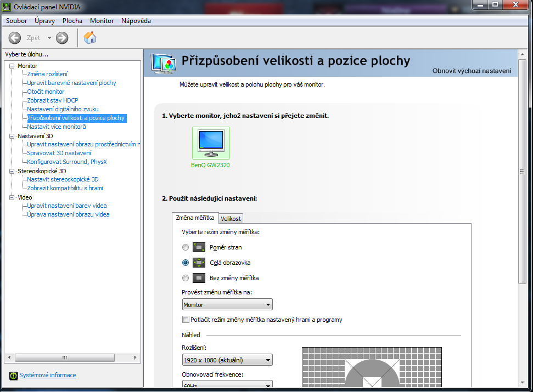Open Upravit nastavení obrazu prostřednictvím

click(83, 144)
